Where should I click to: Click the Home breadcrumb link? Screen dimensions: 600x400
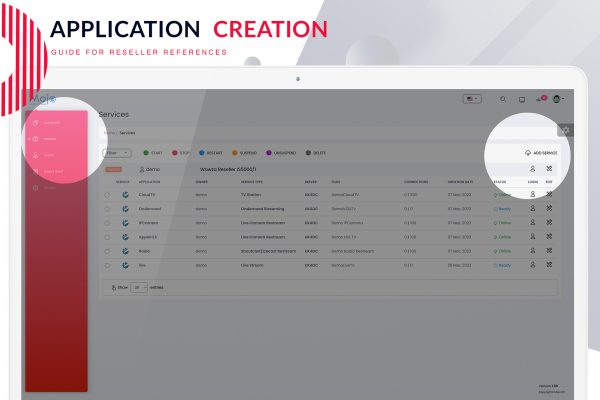tap(109, 133)
